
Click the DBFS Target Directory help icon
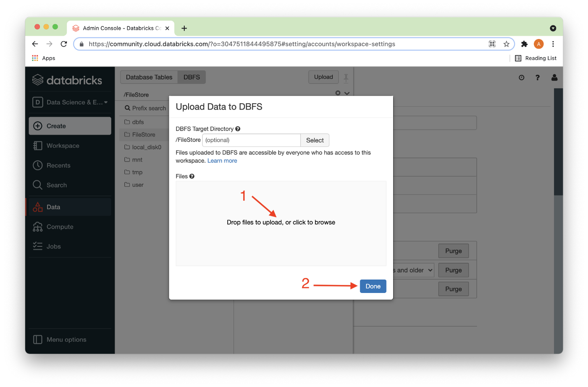(x=238, y=128)
